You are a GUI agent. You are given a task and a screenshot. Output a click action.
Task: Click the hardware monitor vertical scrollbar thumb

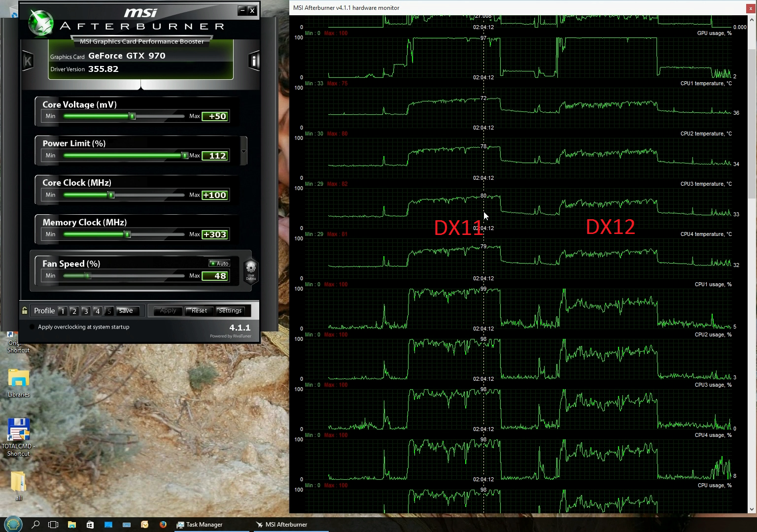click(752, 123)
